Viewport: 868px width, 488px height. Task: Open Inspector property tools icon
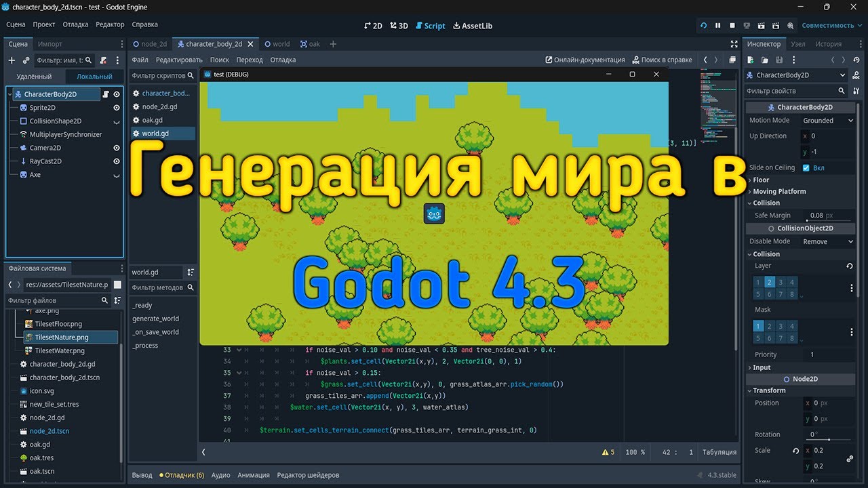(856, 91)
